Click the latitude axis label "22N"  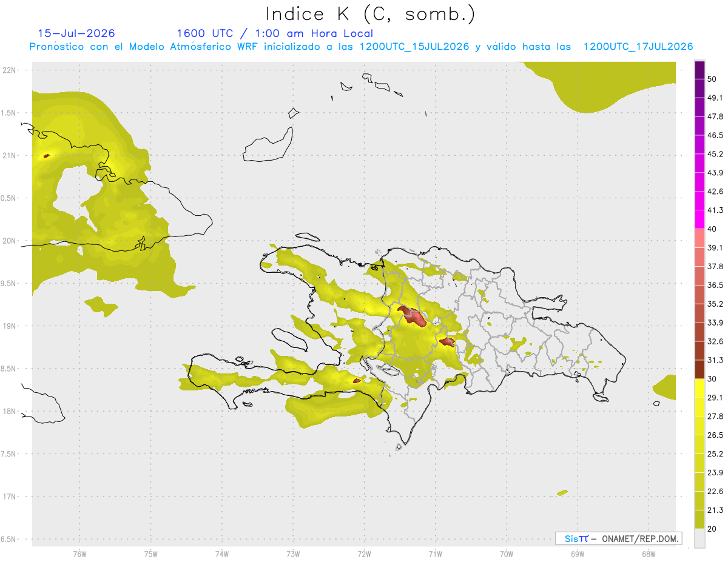click(x=10, y=70)
